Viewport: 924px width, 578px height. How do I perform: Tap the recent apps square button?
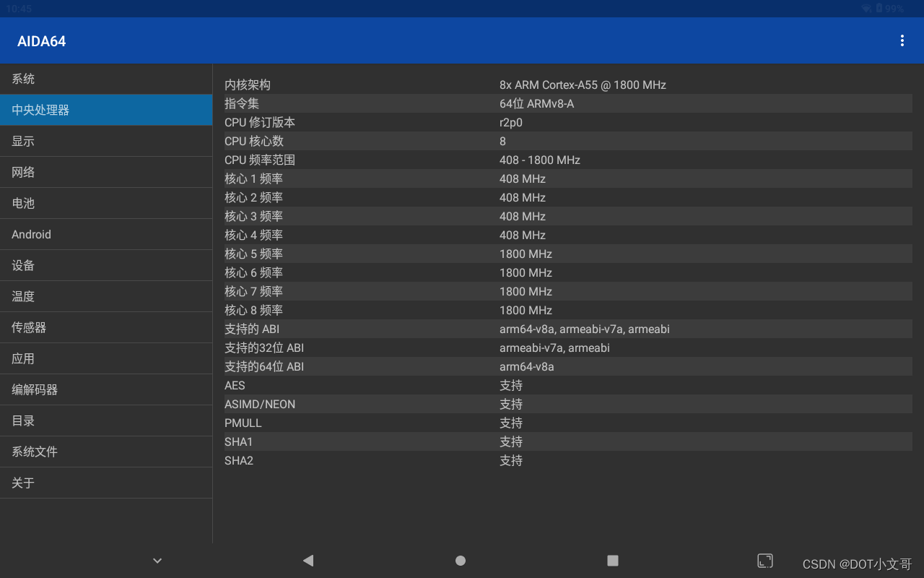[613, 560]
